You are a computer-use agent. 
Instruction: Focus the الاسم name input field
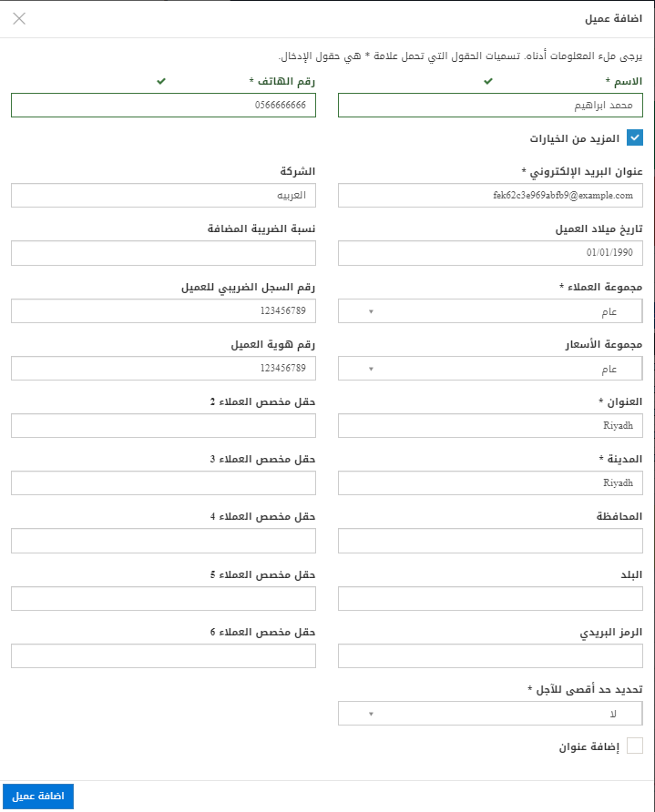(x=490, y=106)
